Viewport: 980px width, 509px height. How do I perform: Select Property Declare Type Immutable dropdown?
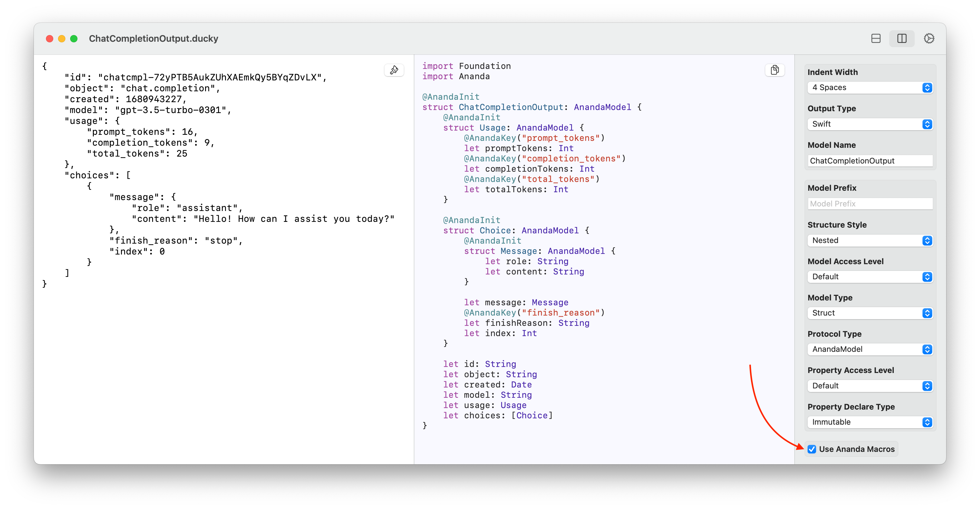coord(868,422)
